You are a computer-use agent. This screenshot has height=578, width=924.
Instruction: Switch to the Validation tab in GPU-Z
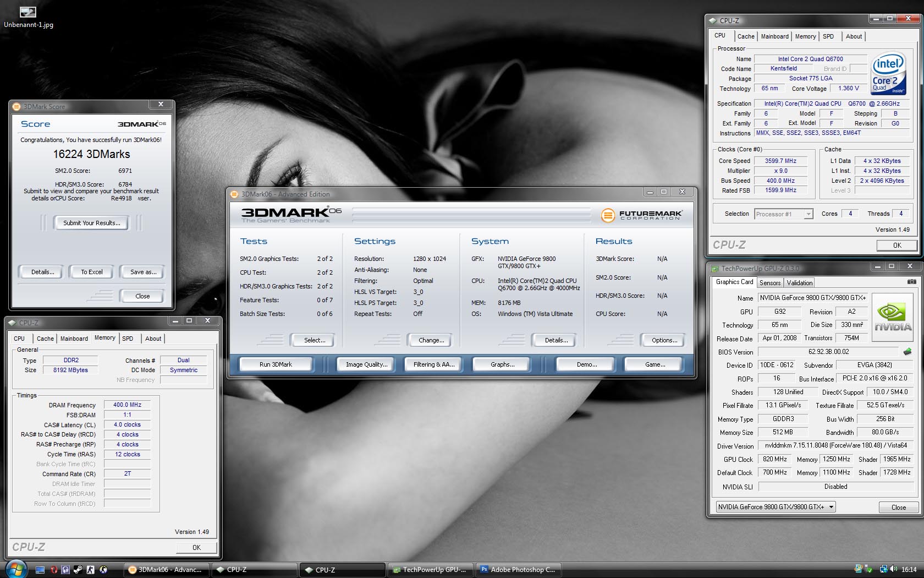tap(800, 283)
